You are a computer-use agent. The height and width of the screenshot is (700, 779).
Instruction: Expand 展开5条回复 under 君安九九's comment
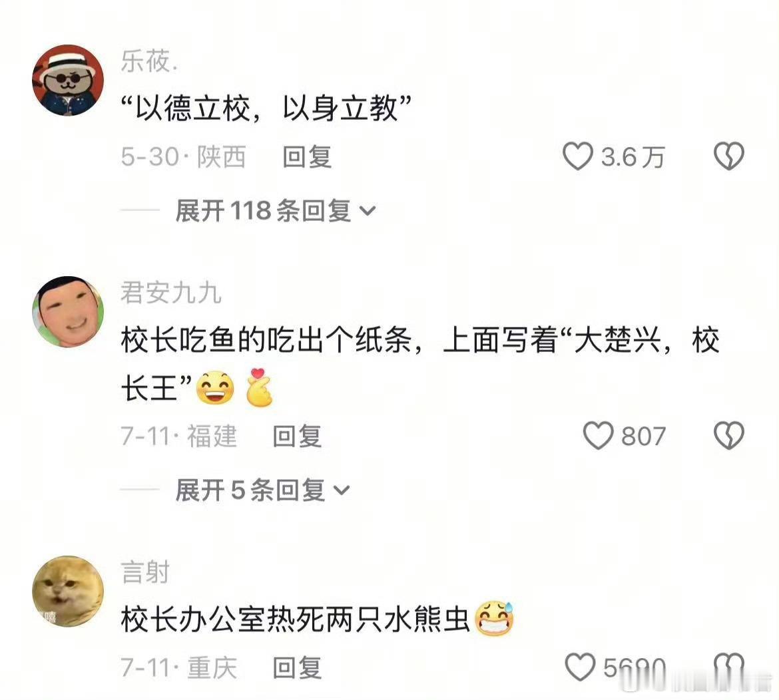click(x=262, y=490)
